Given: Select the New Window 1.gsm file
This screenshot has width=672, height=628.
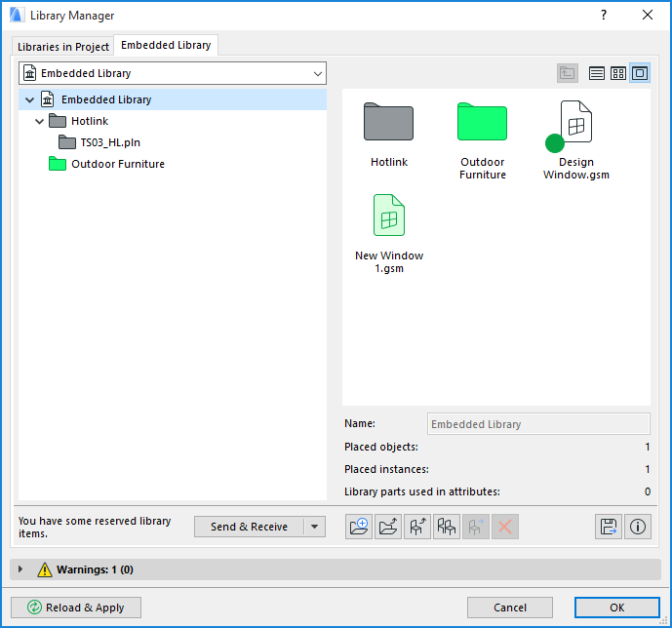Looking at the screenshot, I should 389,233.
